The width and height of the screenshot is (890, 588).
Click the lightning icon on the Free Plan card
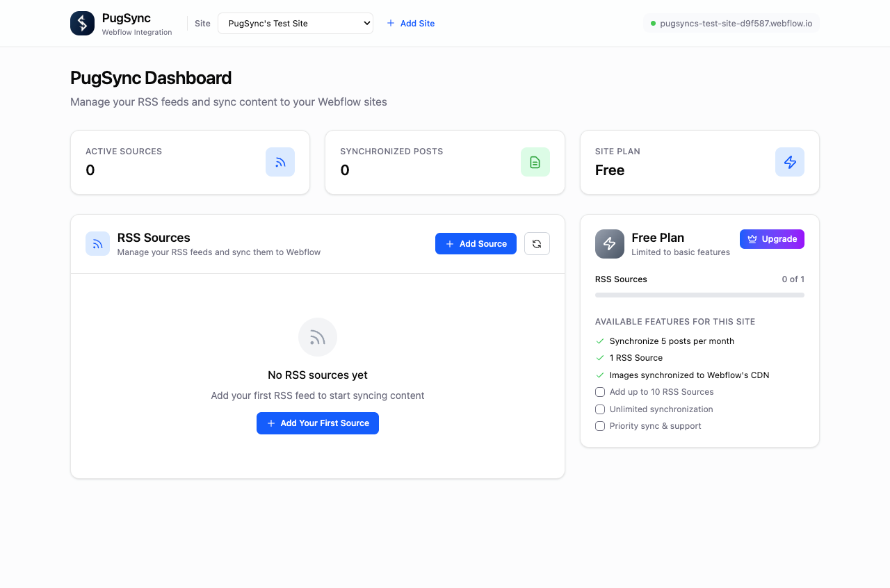[x=609, y=244]
